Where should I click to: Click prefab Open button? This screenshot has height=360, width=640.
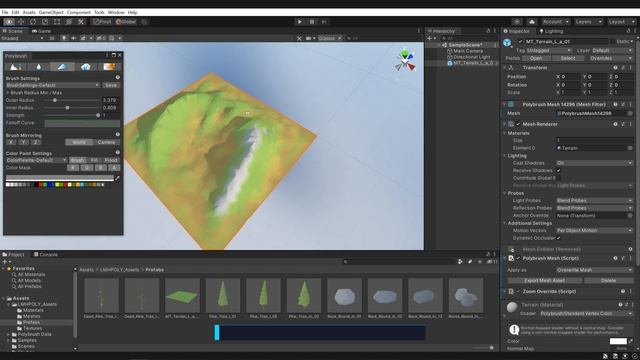pos(536,58)
